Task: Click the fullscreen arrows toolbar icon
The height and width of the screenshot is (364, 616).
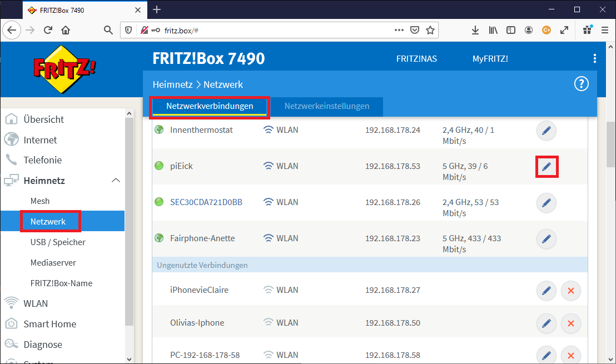Action: pos(564,30)
